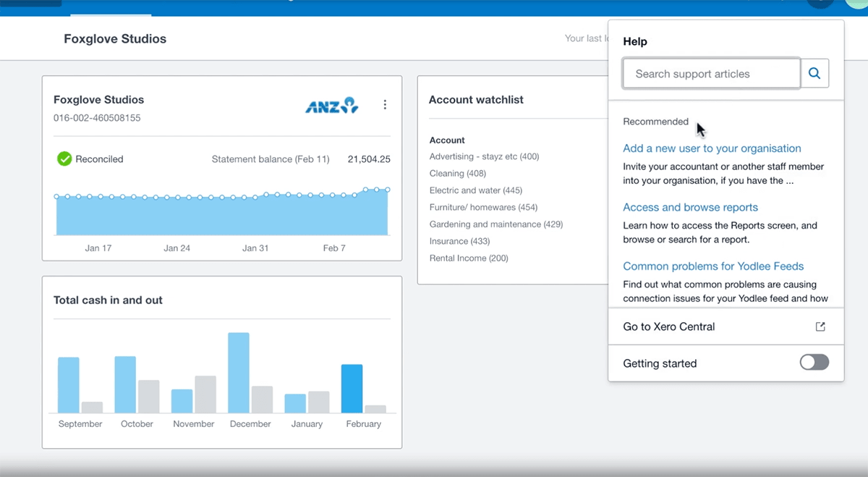Click the December blue cash-in bar
Viewport: 868px width, 477px height.
point(239,373)
